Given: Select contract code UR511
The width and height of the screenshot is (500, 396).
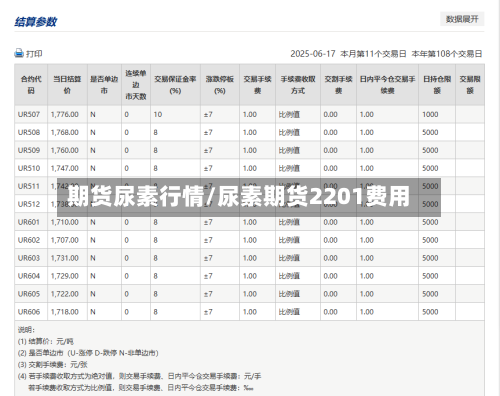Looking at the screenshot, I should [29, 186].
